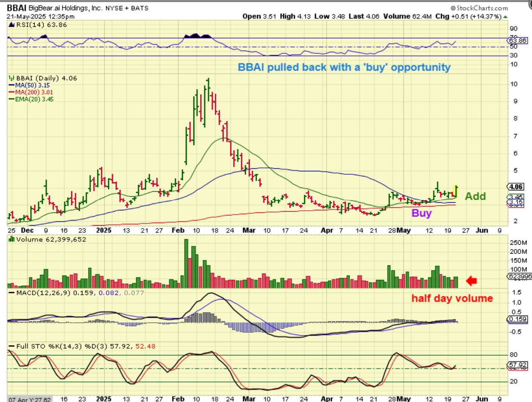Click the green Add annotation text

(x=476, y=196)
